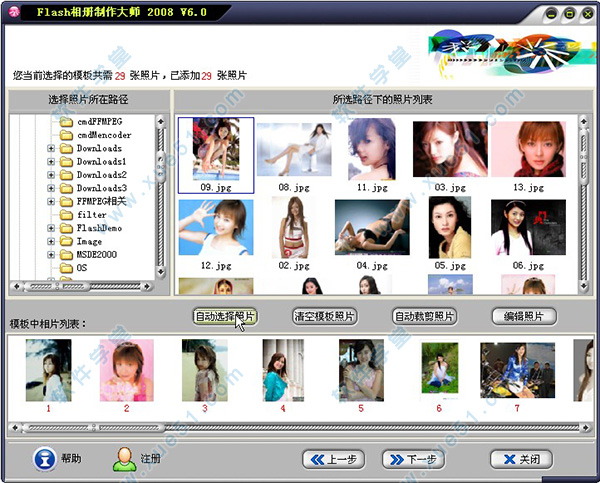600x483 pixels.
Task: Select the FlashDemo folder icon
Action: point(67,228)
